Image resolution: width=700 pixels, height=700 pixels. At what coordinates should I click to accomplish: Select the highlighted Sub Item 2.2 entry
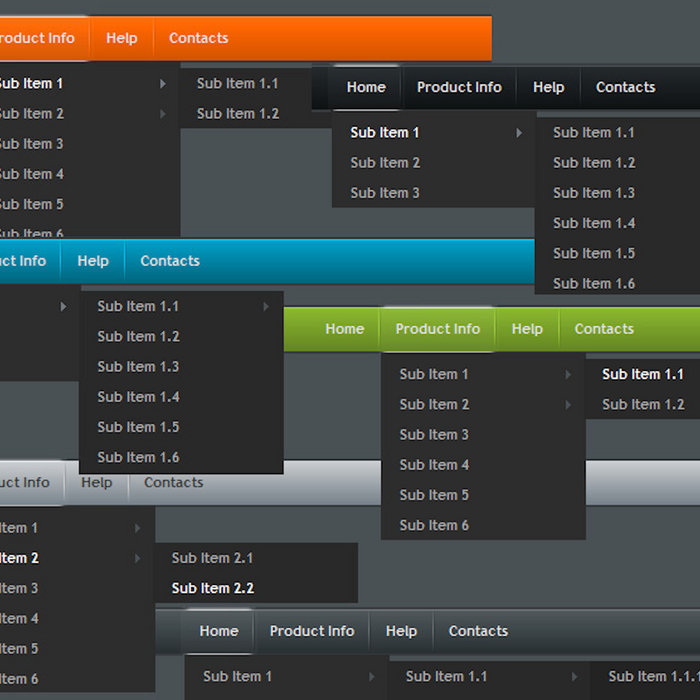click(x=212, y=588)
